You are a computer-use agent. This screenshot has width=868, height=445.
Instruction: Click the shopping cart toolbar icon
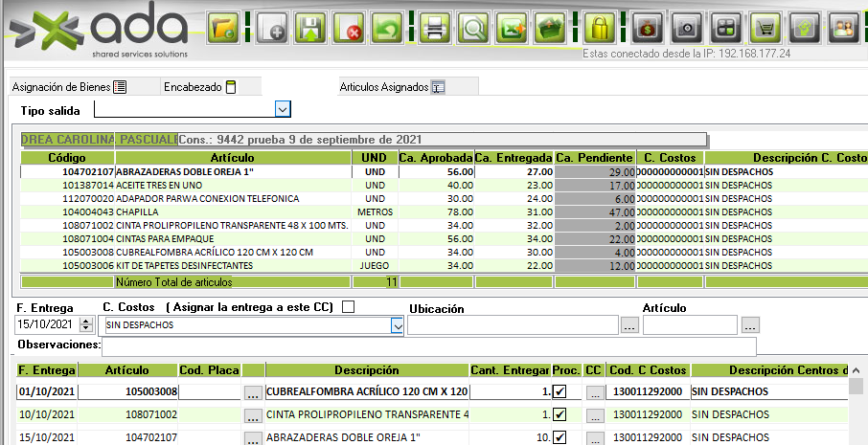pos(764,27)
